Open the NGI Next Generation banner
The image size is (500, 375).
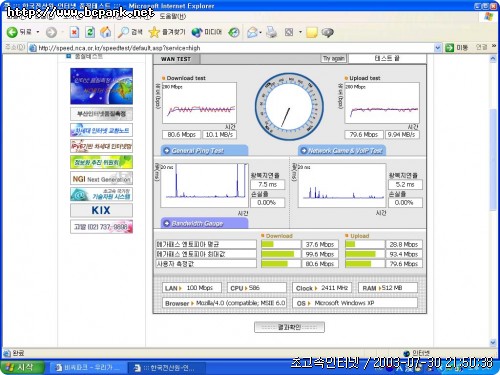101,178
